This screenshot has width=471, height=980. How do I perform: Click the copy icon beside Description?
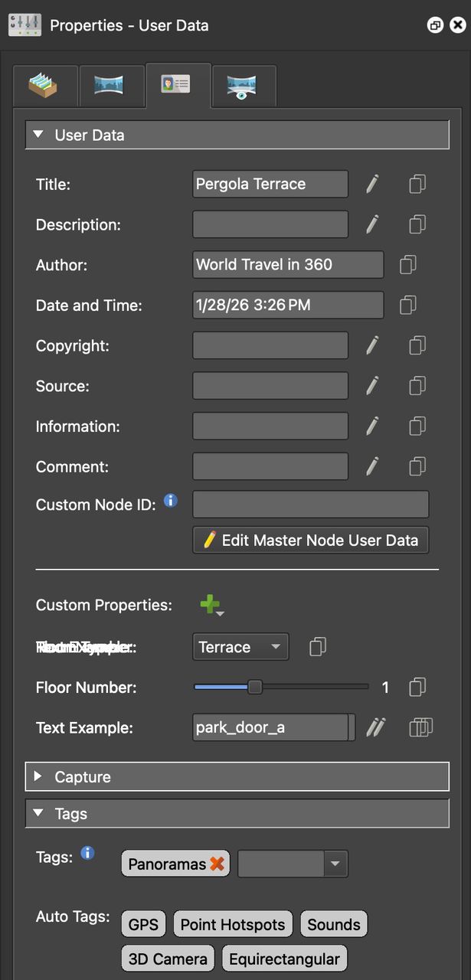click(x=417, y=224)
